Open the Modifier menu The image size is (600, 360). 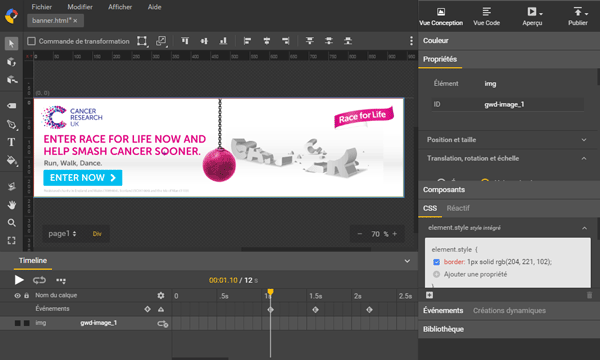(80, 7)
